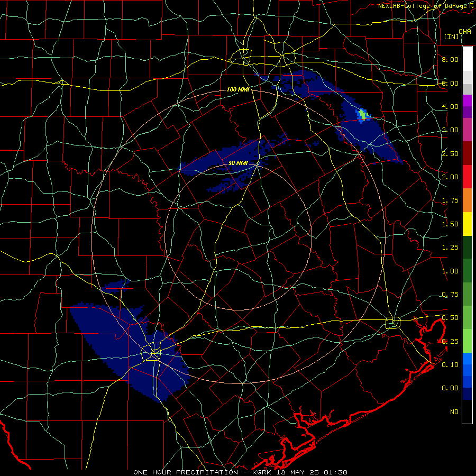Click the 1.50 legend value

(450, 224)
